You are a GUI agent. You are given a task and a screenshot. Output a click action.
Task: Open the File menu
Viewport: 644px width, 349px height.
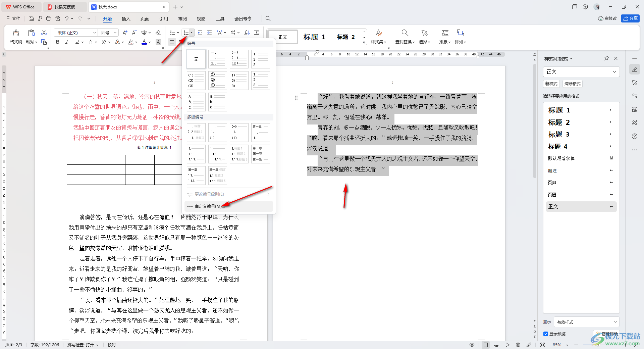[x=13, y=18]
